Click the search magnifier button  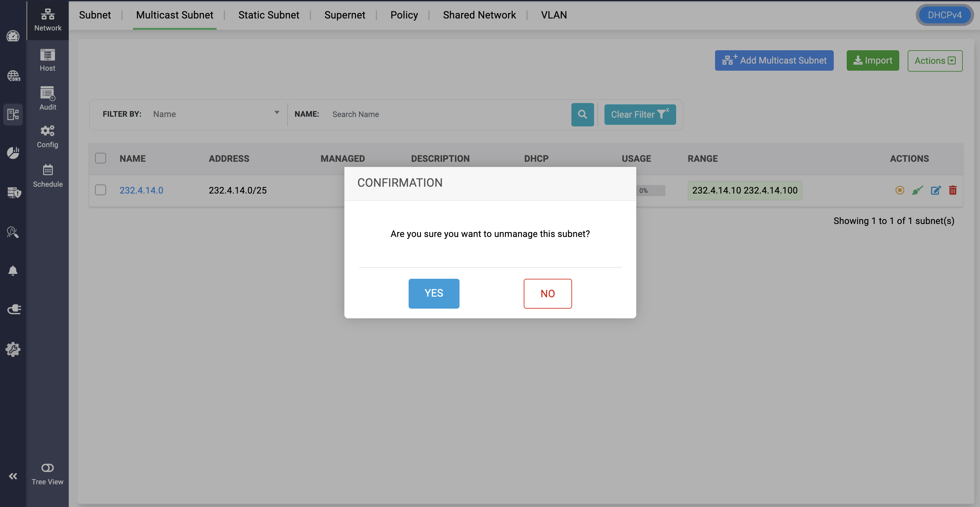click(582, 114)
